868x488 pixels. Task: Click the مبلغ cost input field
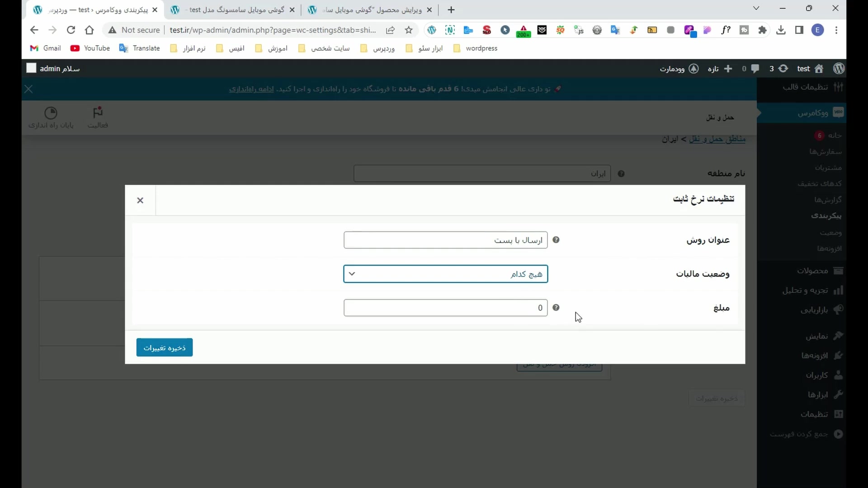445,308
